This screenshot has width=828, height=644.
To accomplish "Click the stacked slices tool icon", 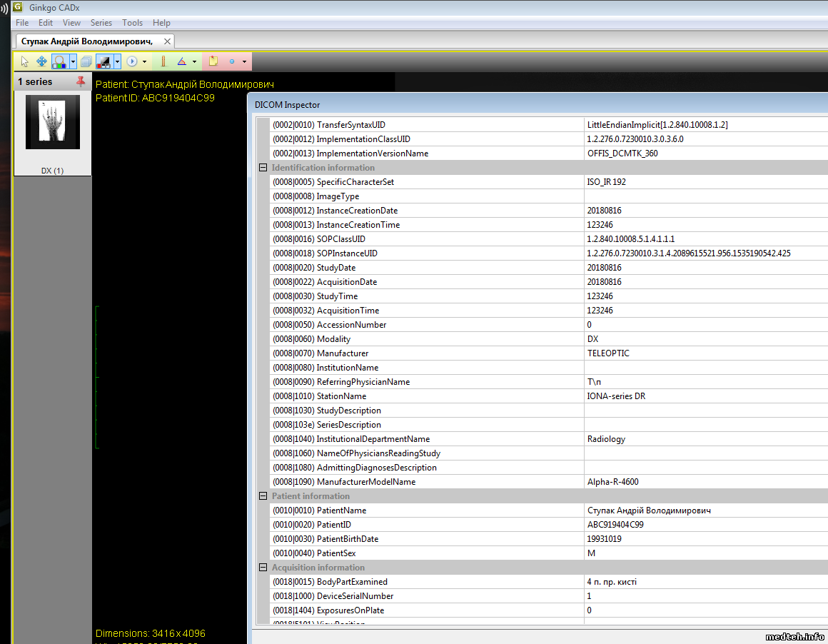I will click(x=86, y=61).
